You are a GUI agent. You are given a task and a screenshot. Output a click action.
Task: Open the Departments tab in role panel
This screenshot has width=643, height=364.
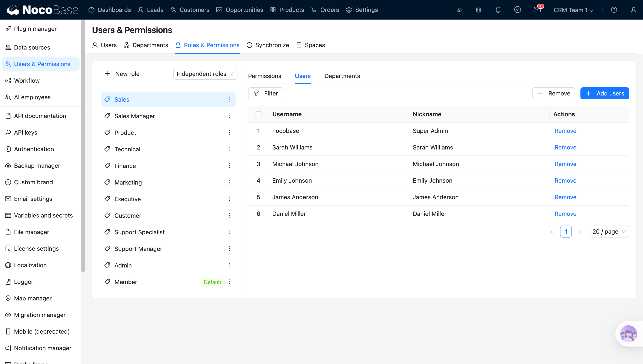[342, 76]
